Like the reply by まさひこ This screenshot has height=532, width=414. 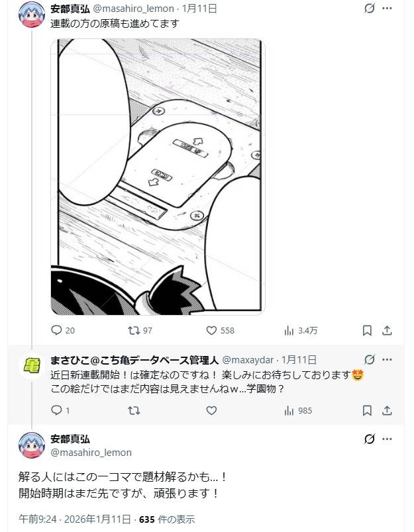pyautogui.click(x=211, y=410)
